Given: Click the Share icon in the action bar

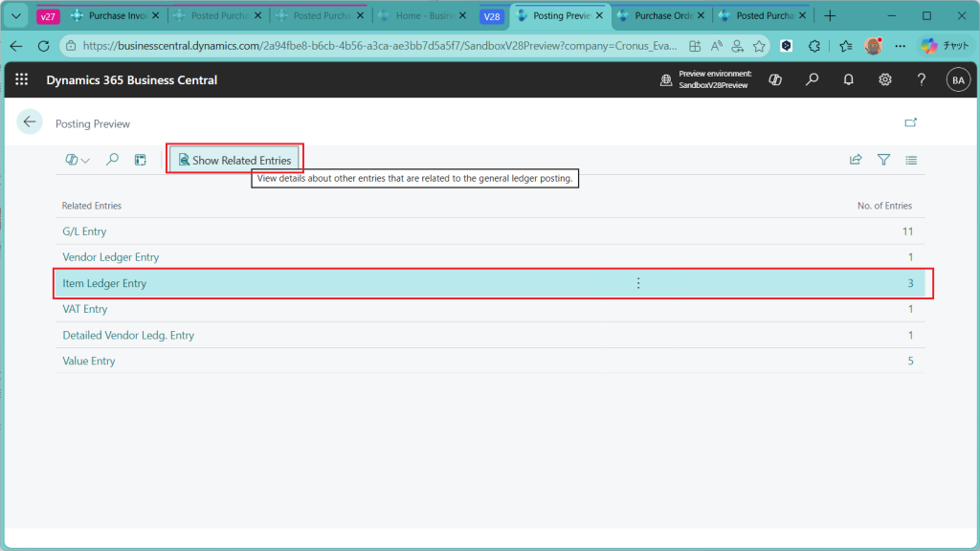Looking at the screenshot, I should pos(856,160).
